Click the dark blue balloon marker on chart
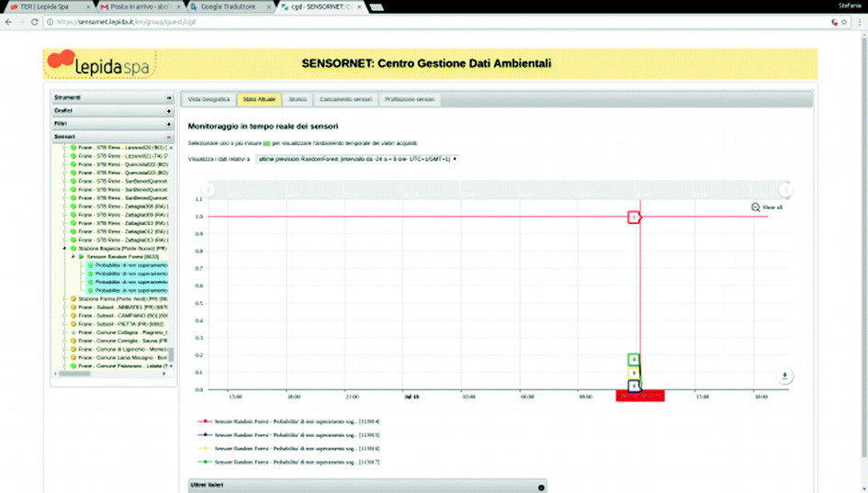Viewport: 868px width, 493px height. (x=634, y=386)
